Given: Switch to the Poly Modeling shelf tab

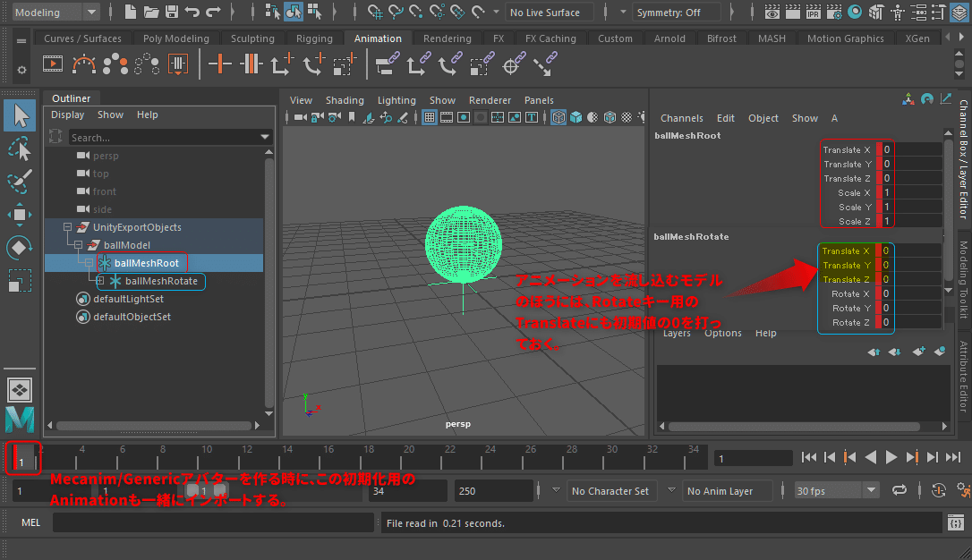Looking at the screenshot, I should (176, 38).
